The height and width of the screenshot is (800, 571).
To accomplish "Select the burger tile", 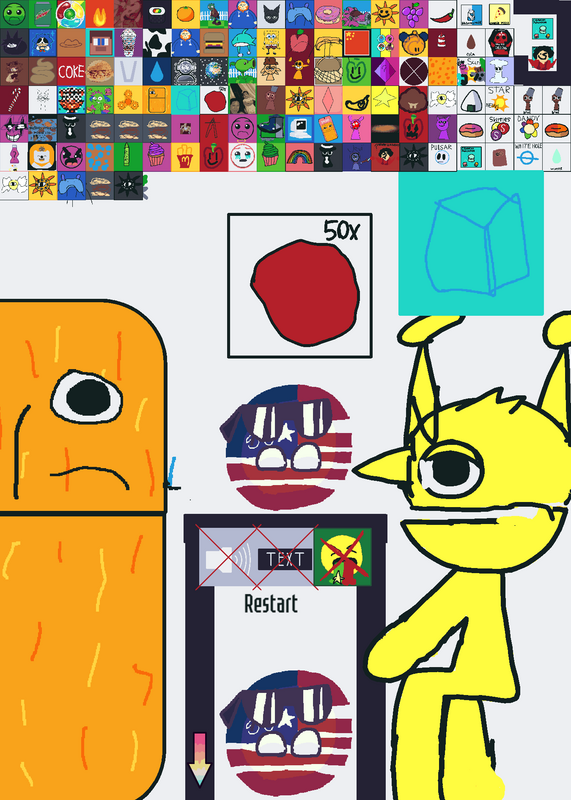I will [x=214, y=43].
